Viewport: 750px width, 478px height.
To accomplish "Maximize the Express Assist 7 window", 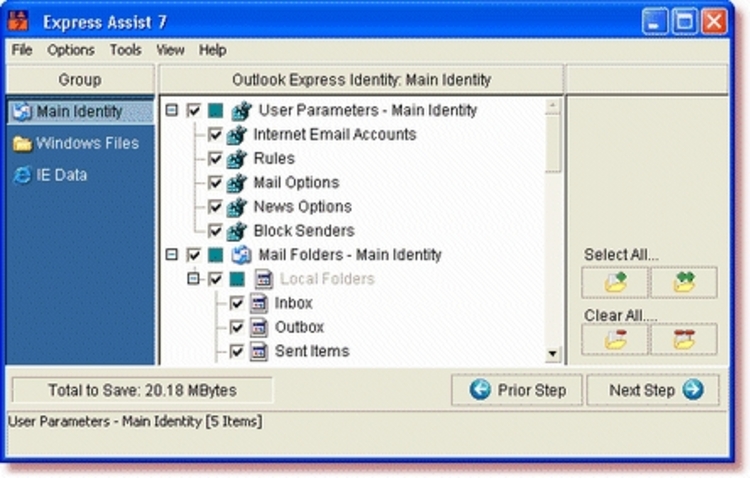I will point(684,22).
